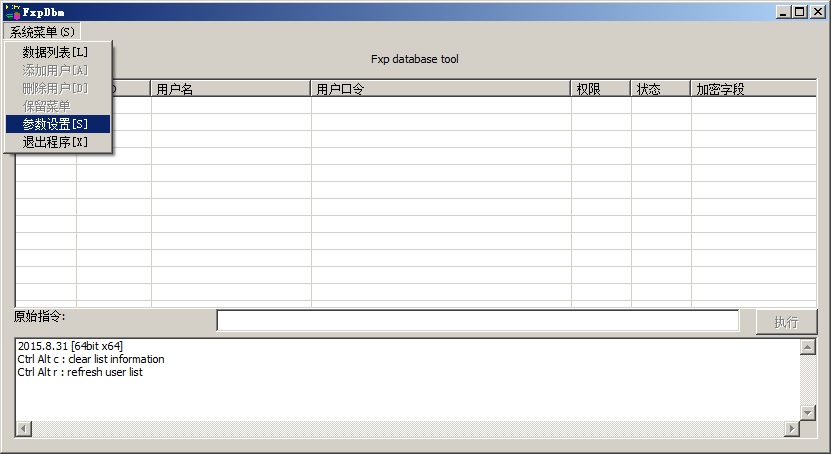The width and height of the screenshot is (831, 454).
Task: Click the horizontal scrollbar right arrow
Action: click(792, 429)
